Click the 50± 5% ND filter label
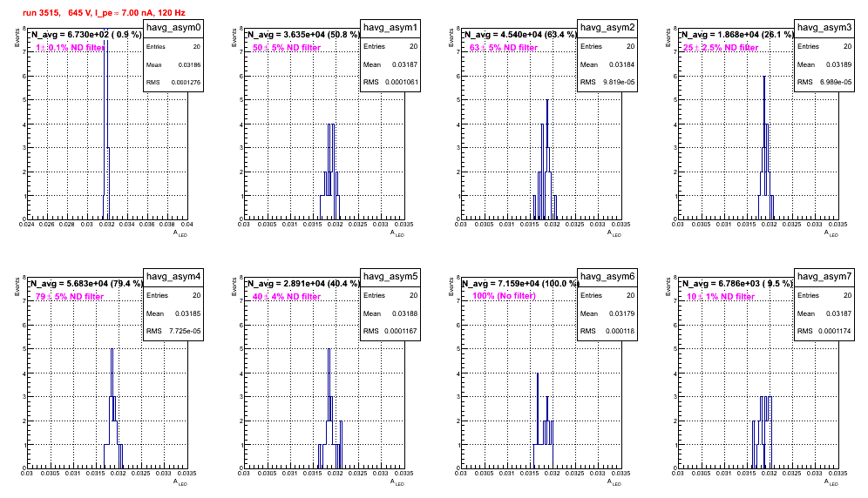The image size is (868, 498). (287, 48)
